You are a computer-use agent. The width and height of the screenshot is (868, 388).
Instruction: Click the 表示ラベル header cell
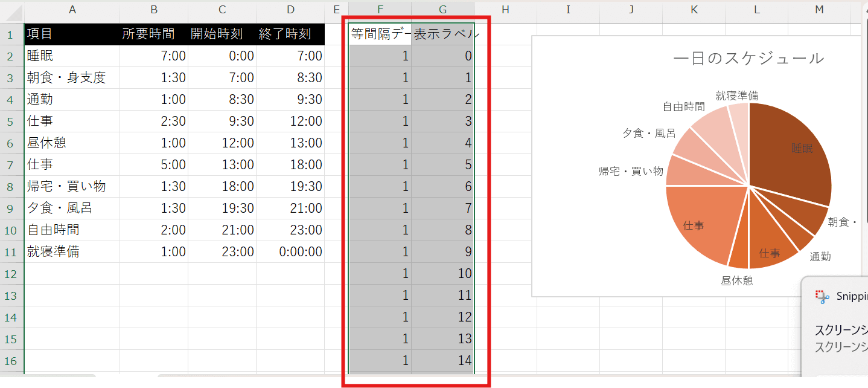click(x=442, y=34)
